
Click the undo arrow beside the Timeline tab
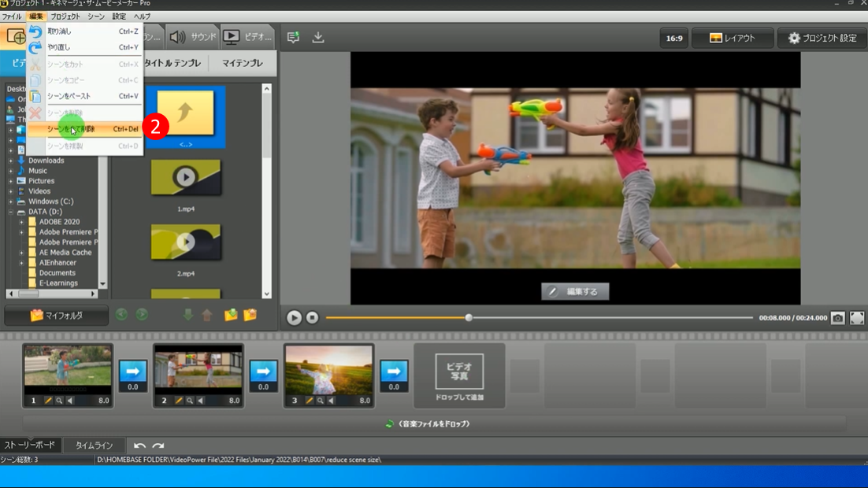pos(139,445)
